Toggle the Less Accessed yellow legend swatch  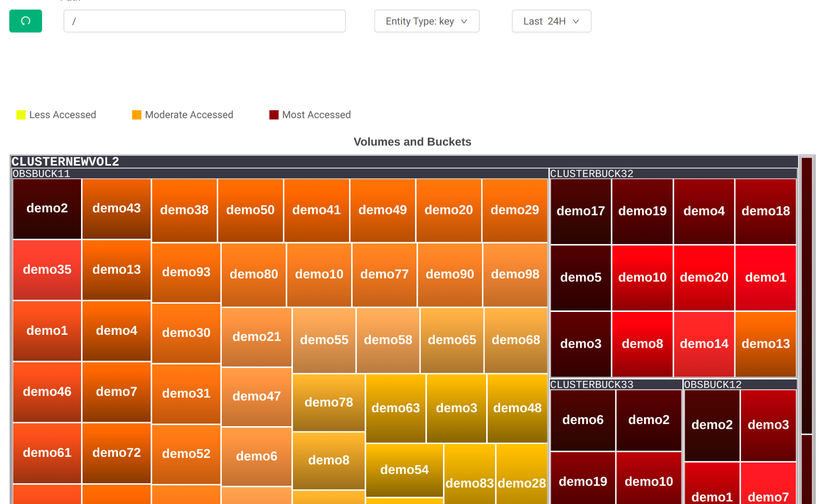pyautogui.click(x=21, y=115)
